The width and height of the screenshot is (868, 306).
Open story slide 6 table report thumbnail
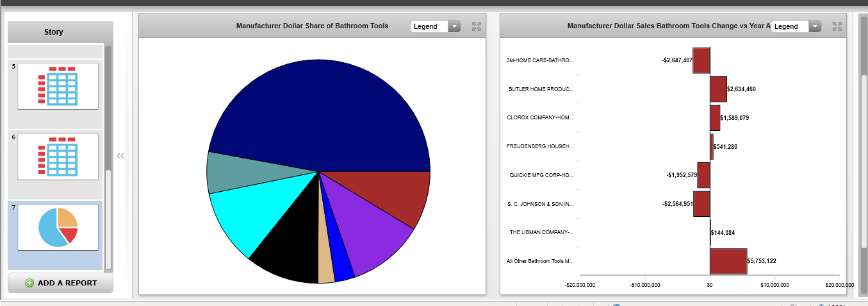tap(58, 157)
